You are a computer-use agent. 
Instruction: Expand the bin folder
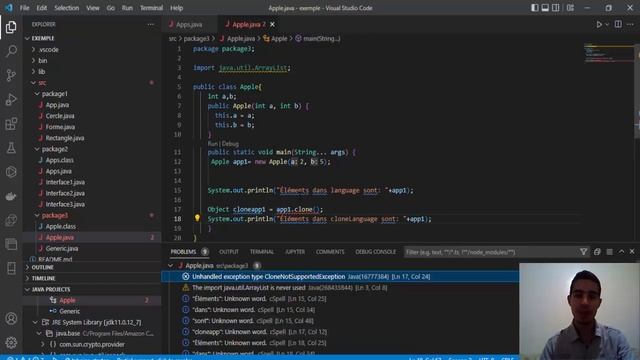click(x=34, y=60)
